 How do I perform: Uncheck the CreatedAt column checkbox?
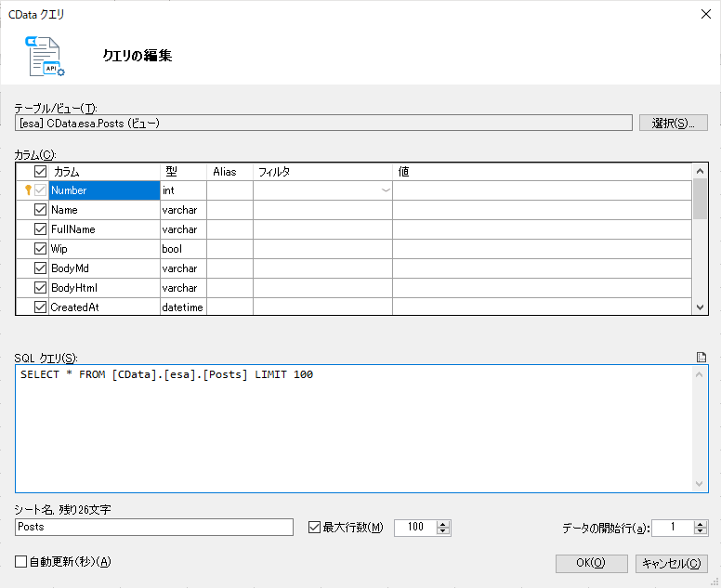click(x=40, y=307)
